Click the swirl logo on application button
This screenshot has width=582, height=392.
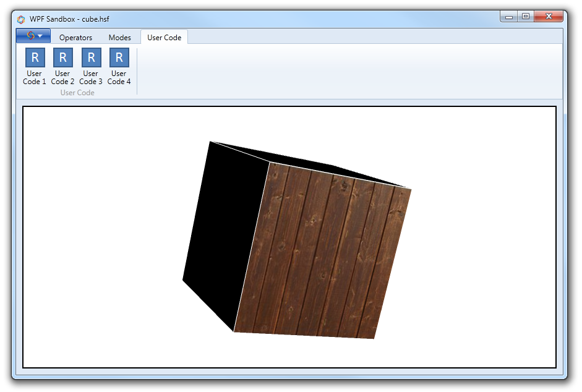point(30,36)
